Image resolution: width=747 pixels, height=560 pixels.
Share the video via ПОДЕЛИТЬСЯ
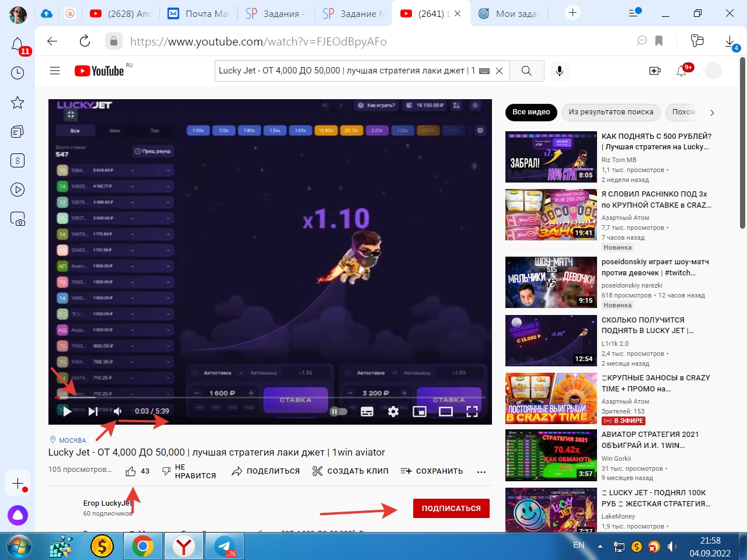[266, 471]
